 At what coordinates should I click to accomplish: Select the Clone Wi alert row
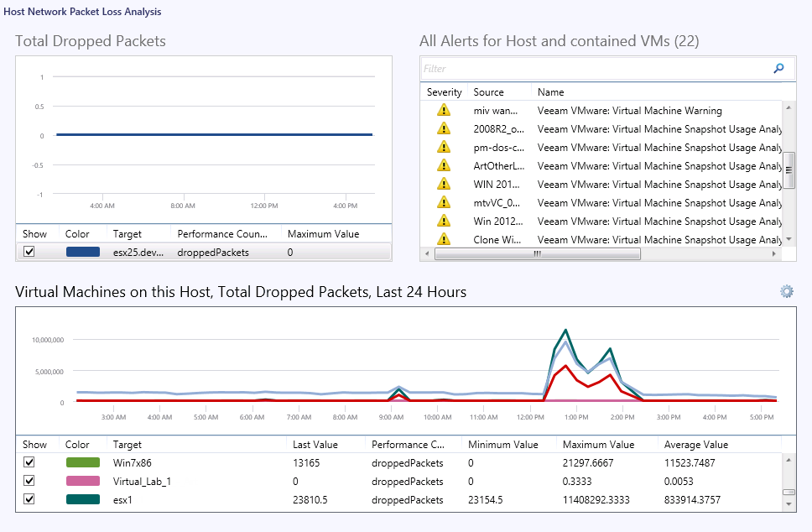coord(587,240)
